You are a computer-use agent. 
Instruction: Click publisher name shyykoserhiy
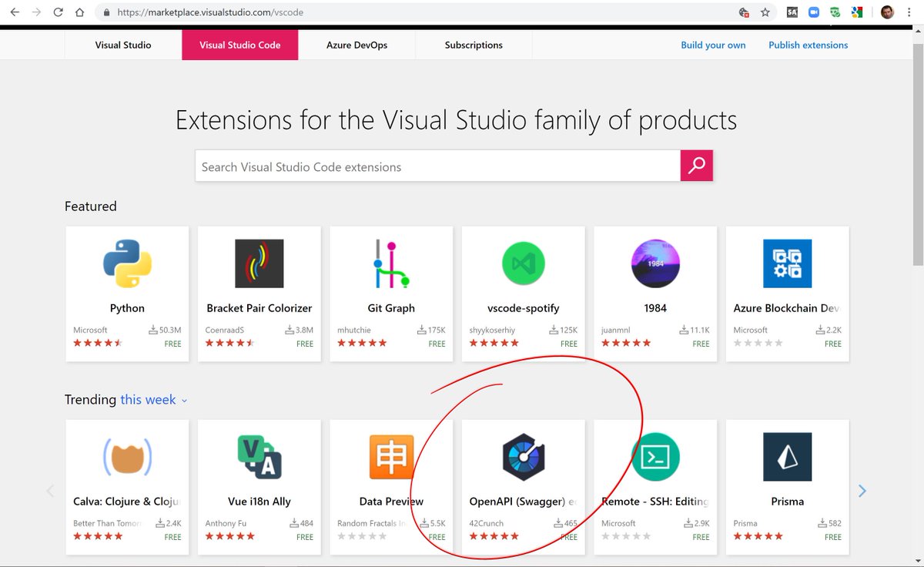point(492,330)
